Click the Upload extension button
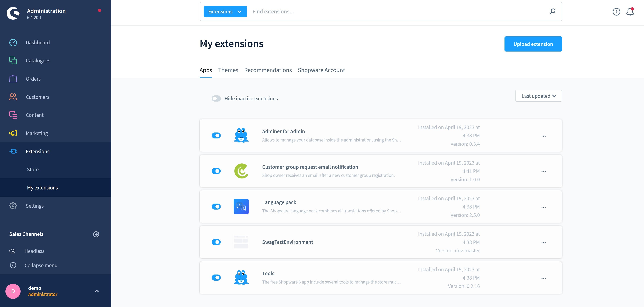 [x=533, y=44]
